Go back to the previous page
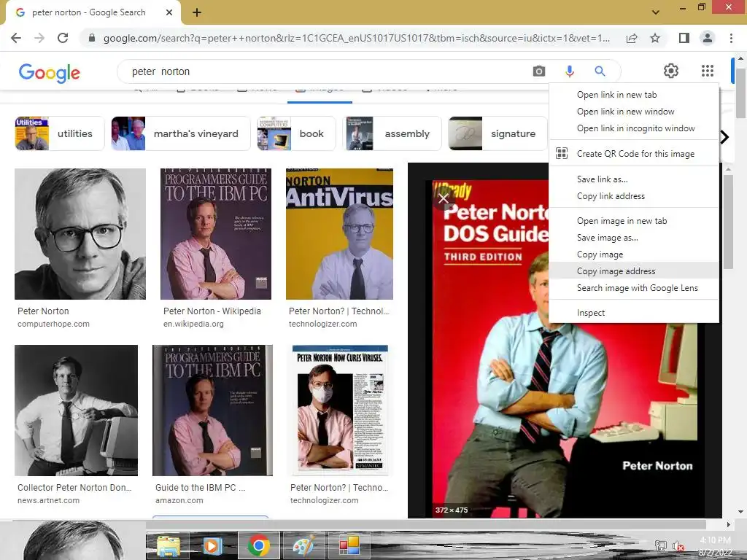The image size is (747, 560). tap(16, 38)
